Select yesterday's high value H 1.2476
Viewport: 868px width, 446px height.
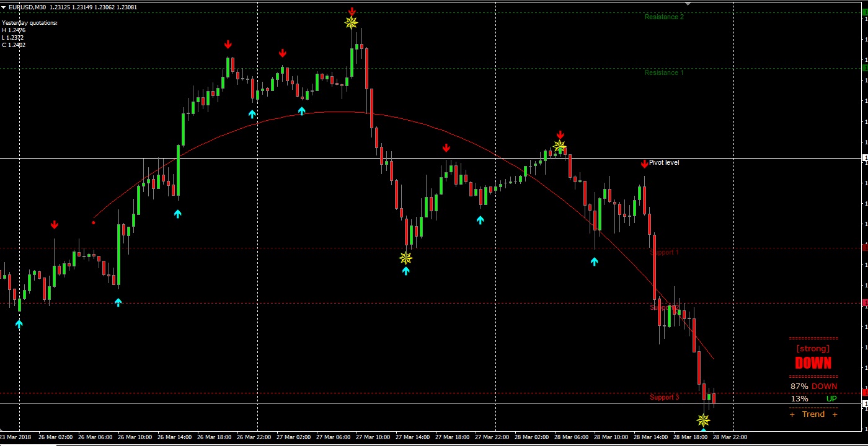14,30
